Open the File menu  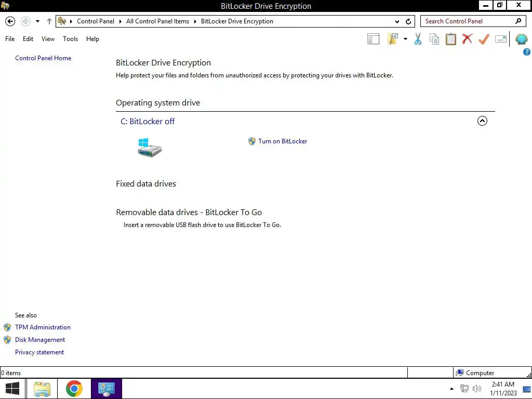pyautogui.click(x=10, y=39)
